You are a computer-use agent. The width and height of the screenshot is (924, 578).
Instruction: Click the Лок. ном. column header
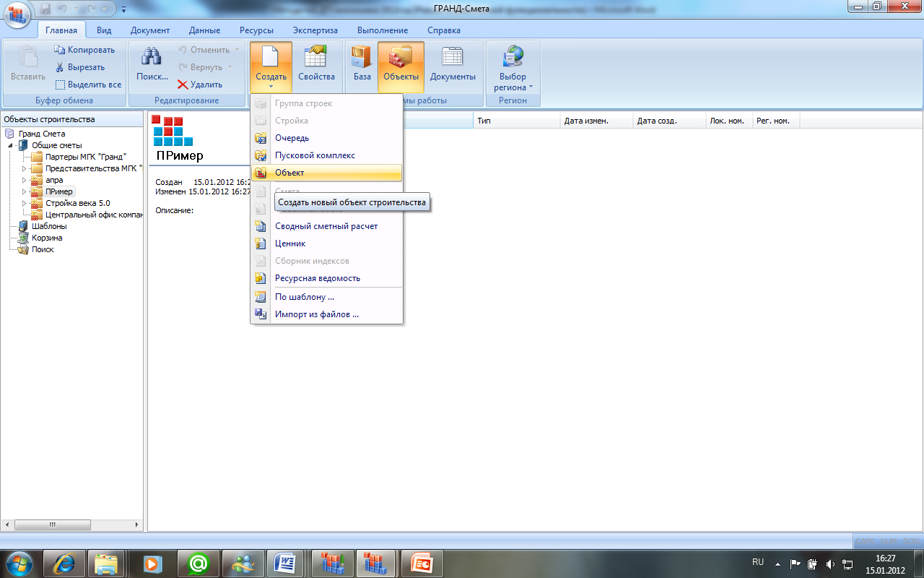click(x=729, y=121)
